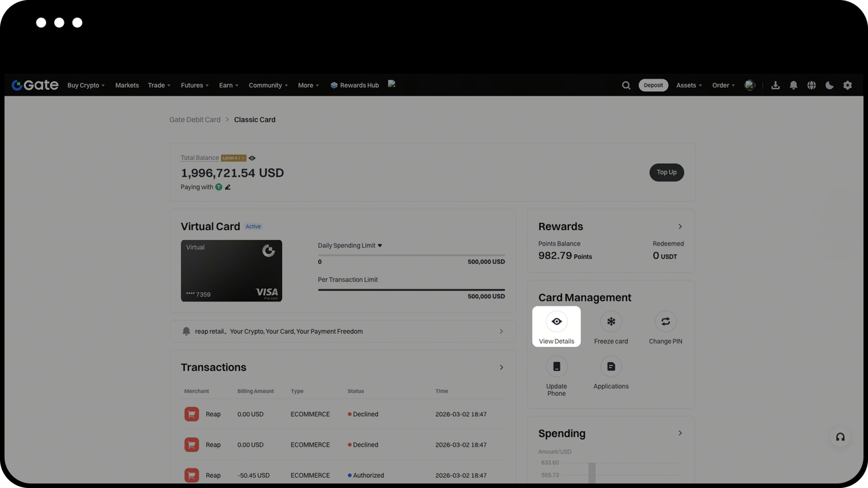Expand the Rewards section arrow
The height and width of the screenshot is (488, 868).
pyautogui.click(x=680, y=226)
